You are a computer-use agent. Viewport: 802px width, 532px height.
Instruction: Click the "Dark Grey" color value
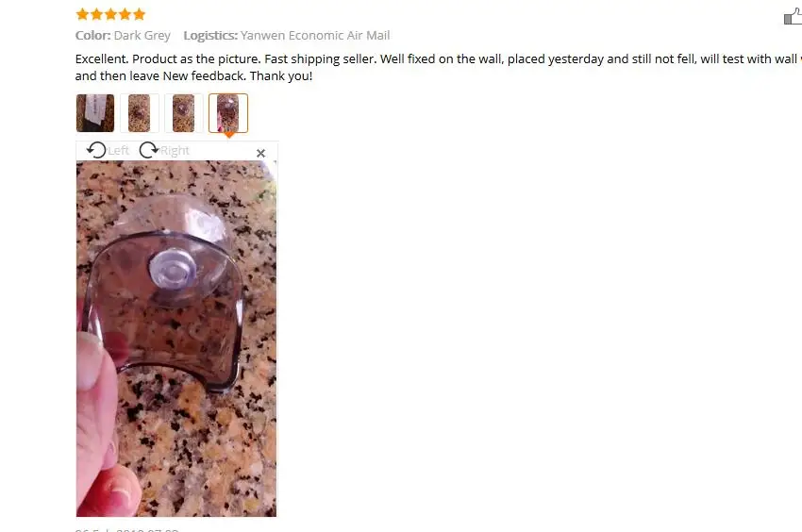point(142,35)
